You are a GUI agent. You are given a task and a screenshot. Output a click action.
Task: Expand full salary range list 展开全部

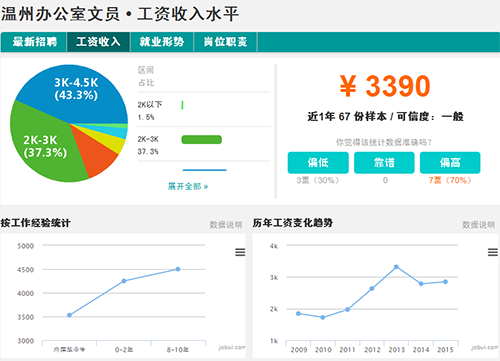[x=188, y=186]
